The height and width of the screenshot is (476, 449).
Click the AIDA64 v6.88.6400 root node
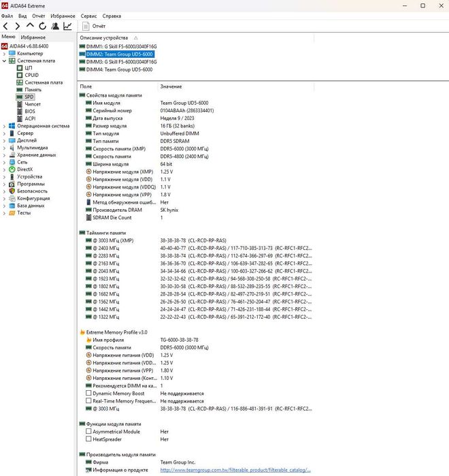[29, 46]
